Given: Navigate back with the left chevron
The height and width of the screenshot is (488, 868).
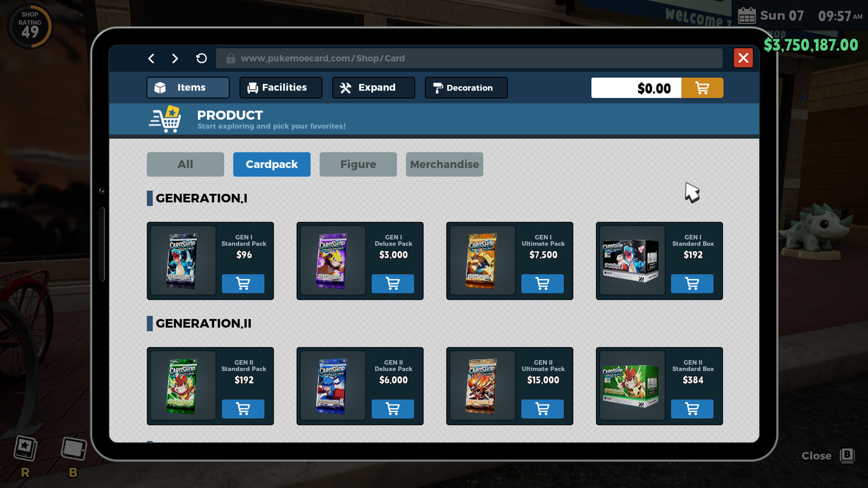Looking at the screenshot, I should (x=151, y=58).
